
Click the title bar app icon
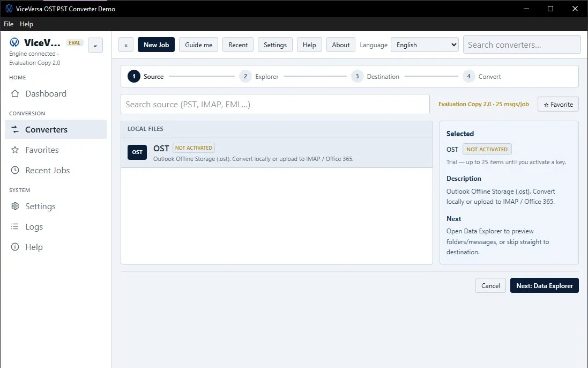[9, 9]
